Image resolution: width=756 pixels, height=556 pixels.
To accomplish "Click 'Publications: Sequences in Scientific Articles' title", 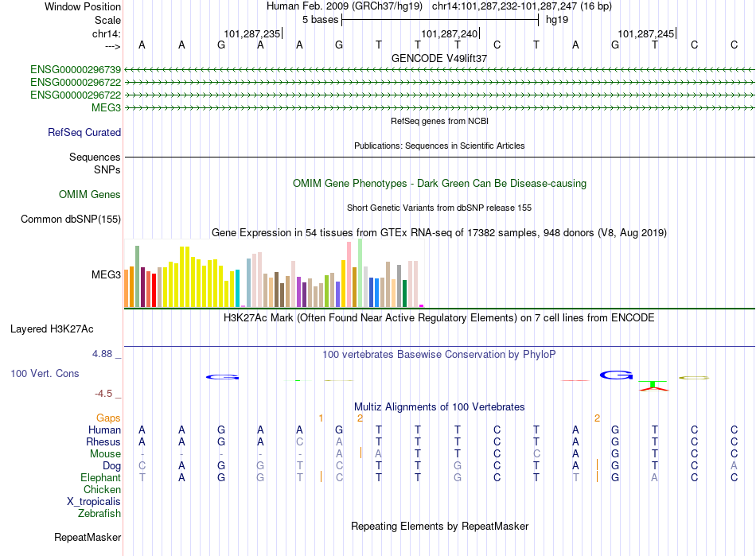I will pos(439,146).
